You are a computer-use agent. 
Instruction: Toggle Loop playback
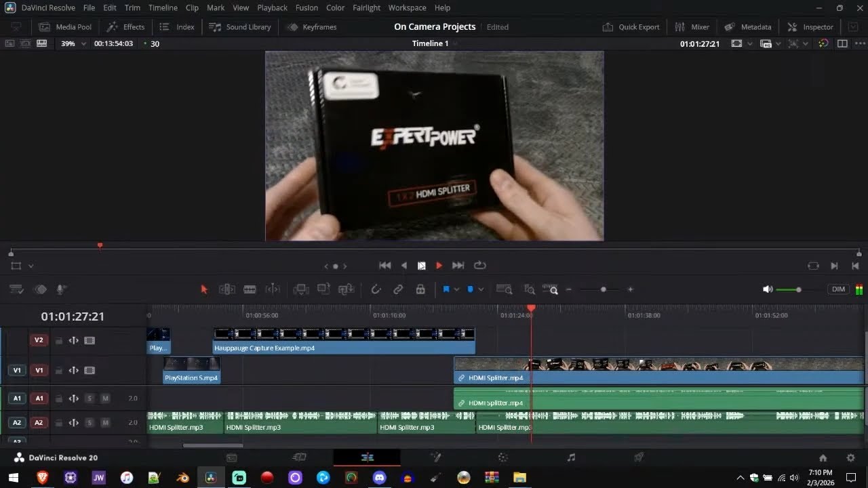pos(480,266)
